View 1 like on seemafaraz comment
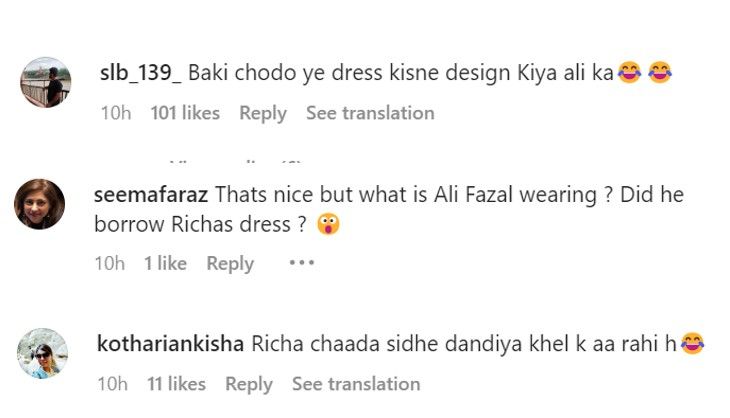 coord(165,263)
